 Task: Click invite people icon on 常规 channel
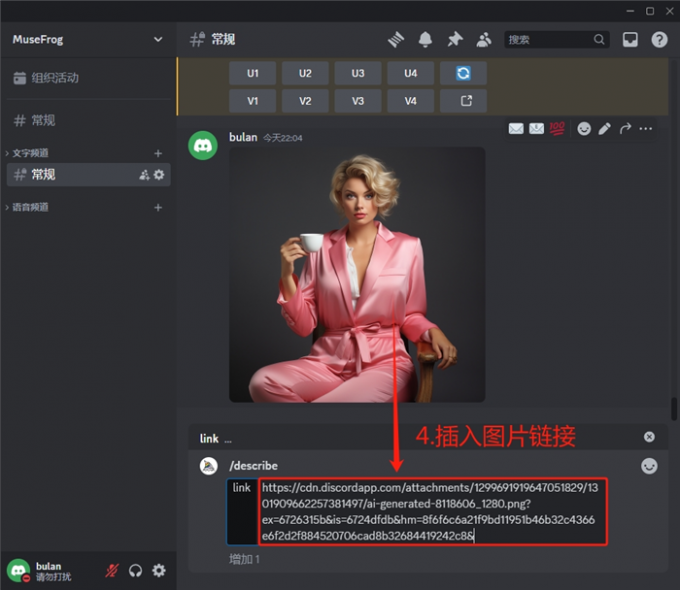144,175
